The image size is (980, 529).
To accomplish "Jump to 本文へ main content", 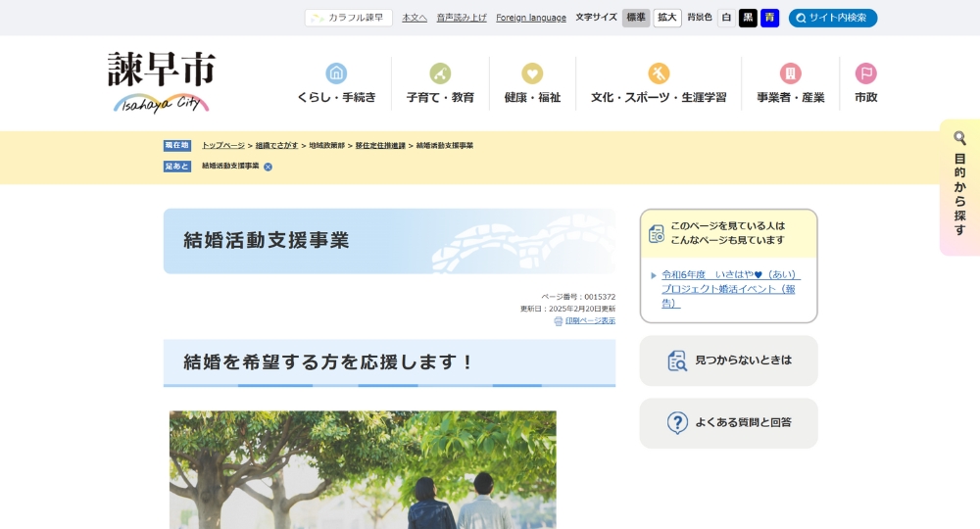I will pyautogui.click(x=415, y=18).
